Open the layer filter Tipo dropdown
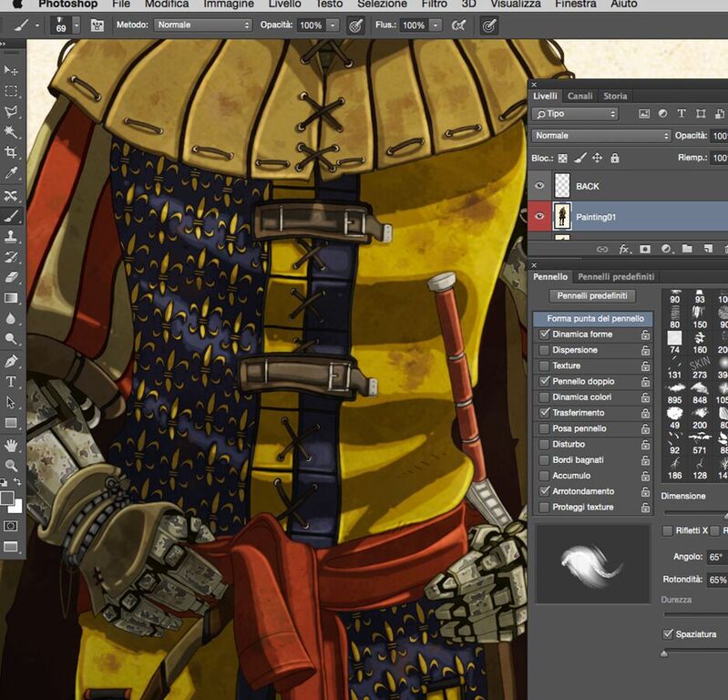Screen dimensions: 728x700 point(575,114)
